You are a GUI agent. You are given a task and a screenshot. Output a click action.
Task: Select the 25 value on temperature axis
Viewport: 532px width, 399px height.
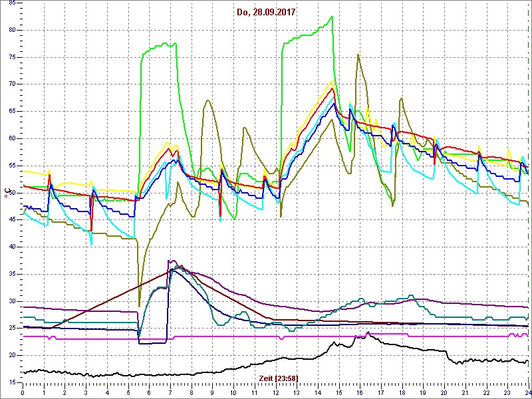pyautogui.click(x=11, y=328)
